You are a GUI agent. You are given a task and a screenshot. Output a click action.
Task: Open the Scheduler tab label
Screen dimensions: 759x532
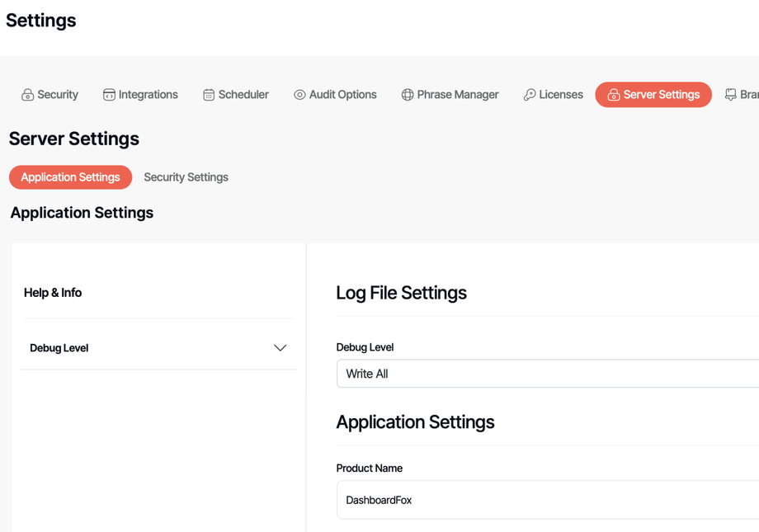pyautogui.click(x=243, y=95)
